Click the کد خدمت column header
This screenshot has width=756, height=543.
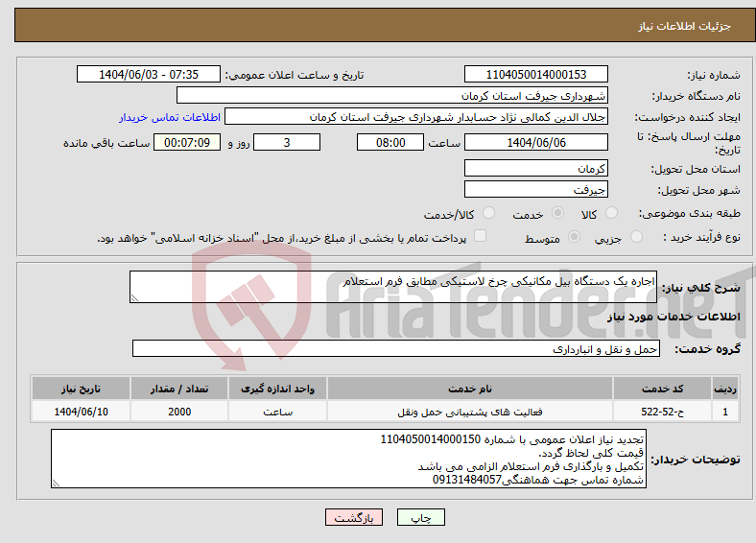663,389
